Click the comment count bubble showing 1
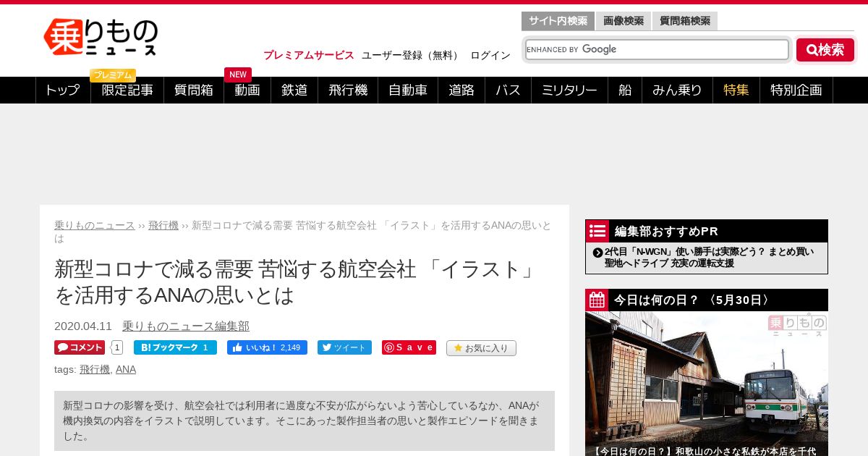The height and width of the screenshot is (456, 868). 117,347
